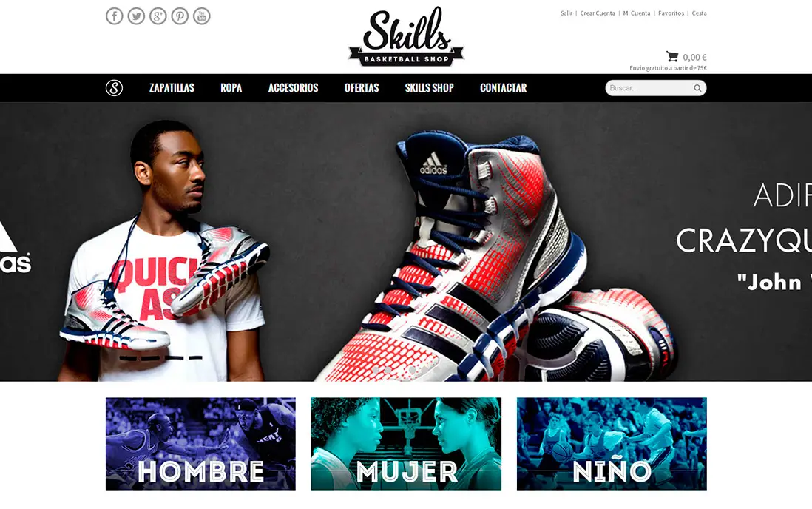Go to the Ofertas section
The width and height of the screenshot is (812, 509).
(x=362, y=87)
